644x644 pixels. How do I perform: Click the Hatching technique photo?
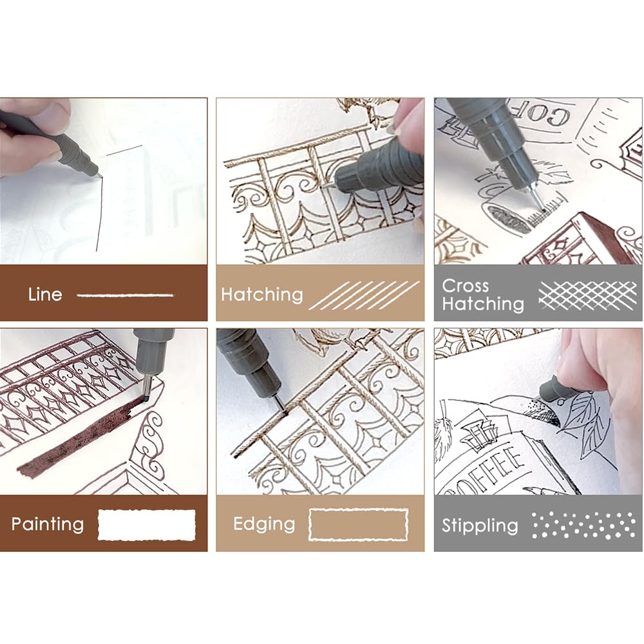pyautogui.click(x=320, y=181)
